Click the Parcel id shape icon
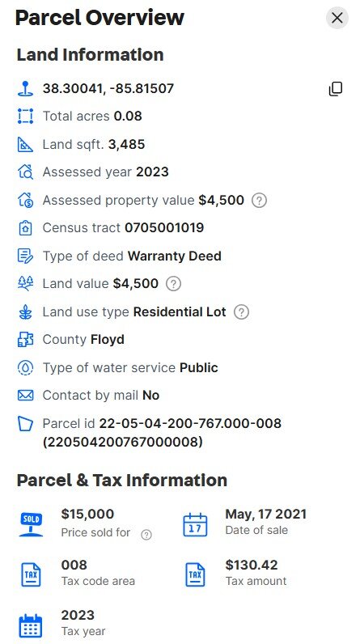Screen dimensions: 360x644 [25, 423]
